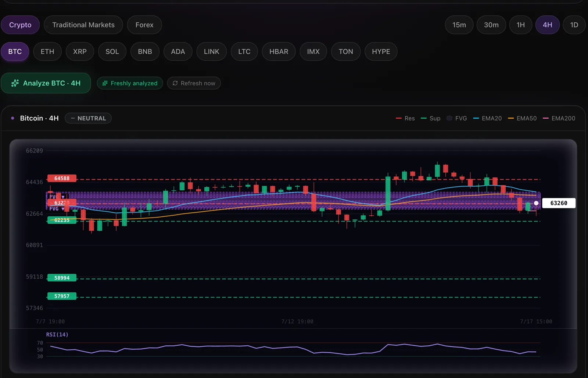This screenshot has height=378, width=588.
Task: Switch to LINK asset
Action: [212, 51]
